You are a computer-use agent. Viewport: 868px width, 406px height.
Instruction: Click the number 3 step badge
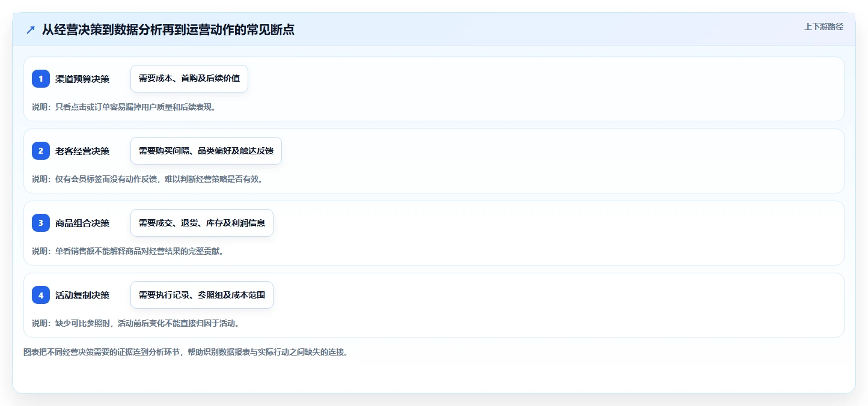coord(41,223)
